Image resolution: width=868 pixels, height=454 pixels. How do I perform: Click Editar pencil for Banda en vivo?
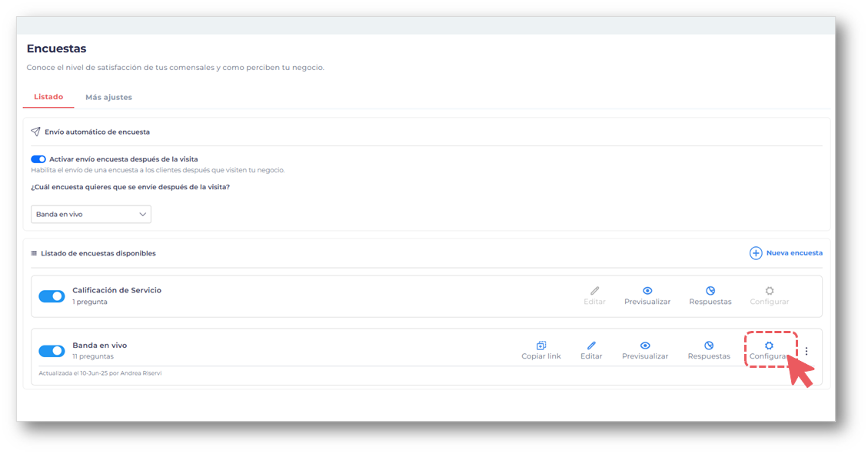[591, 346]
